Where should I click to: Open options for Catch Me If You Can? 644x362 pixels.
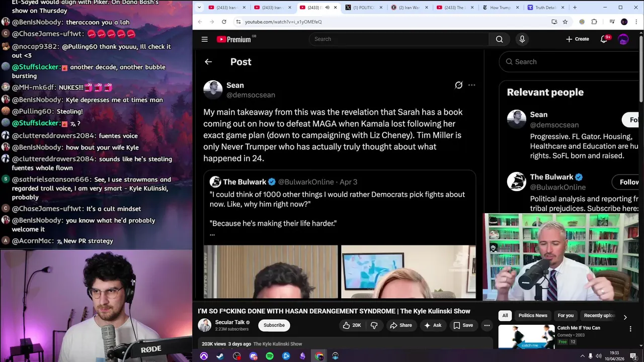[630, 329]
